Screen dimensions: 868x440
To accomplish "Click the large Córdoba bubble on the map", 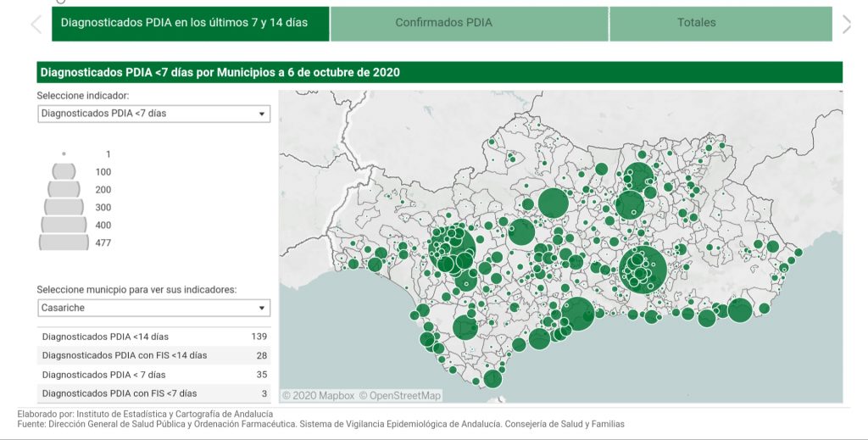I will tap(553, 203).
